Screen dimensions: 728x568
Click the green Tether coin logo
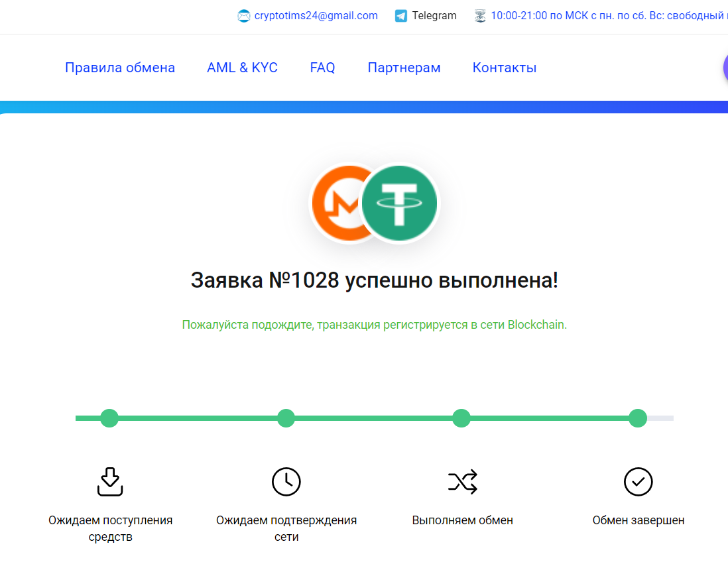[399, 203]
